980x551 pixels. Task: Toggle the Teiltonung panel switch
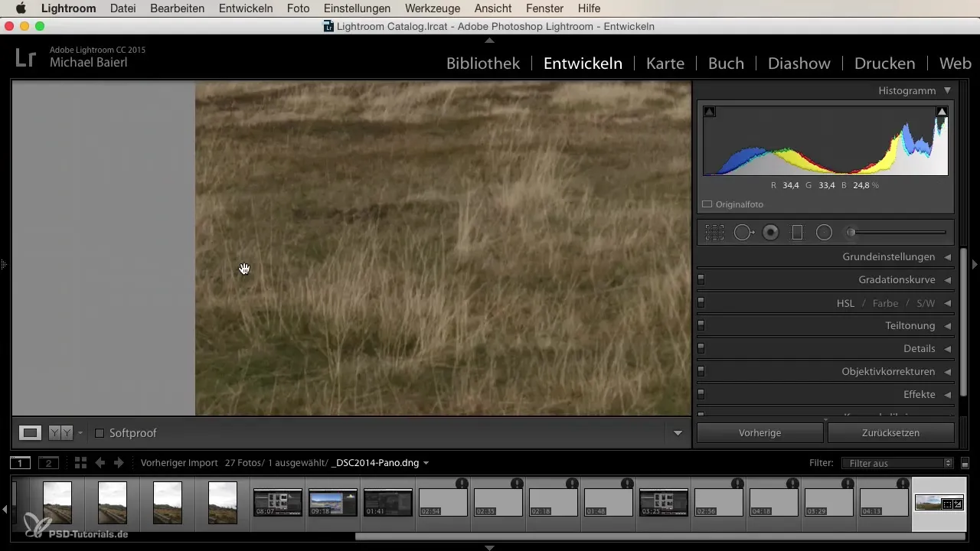tap(701, 325)
